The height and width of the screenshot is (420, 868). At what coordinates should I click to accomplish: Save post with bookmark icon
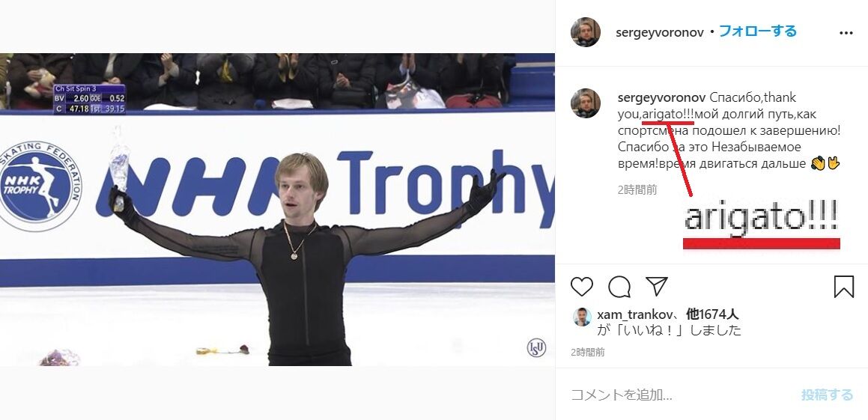coord(843,287)
